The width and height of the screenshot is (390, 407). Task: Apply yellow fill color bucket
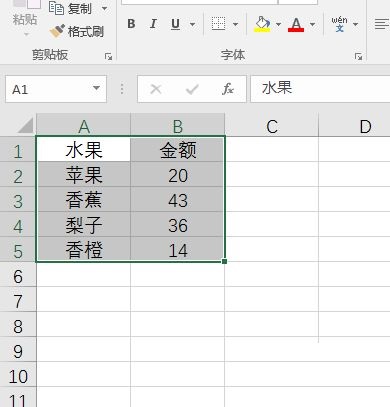262,24
